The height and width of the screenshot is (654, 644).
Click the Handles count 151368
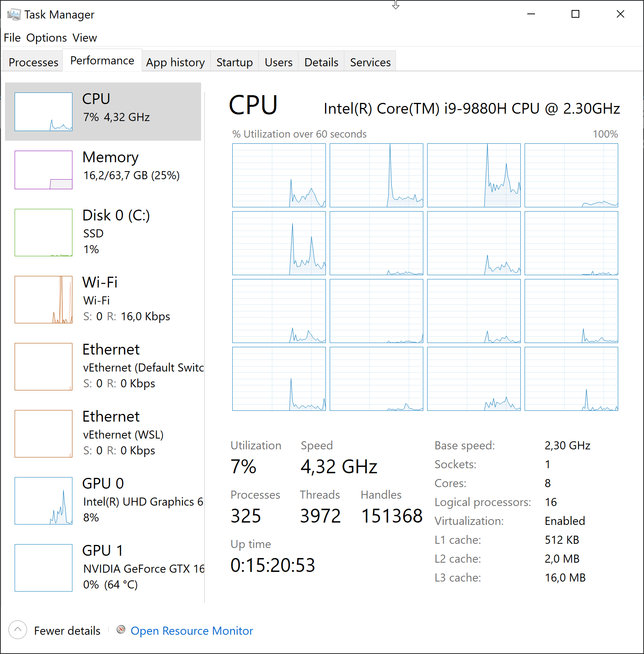point(392,516)
